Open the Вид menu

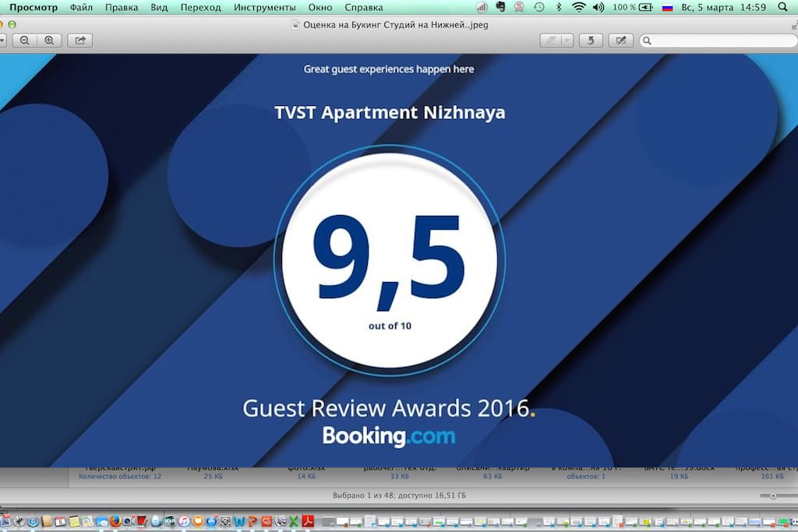[x=159, y=8]
